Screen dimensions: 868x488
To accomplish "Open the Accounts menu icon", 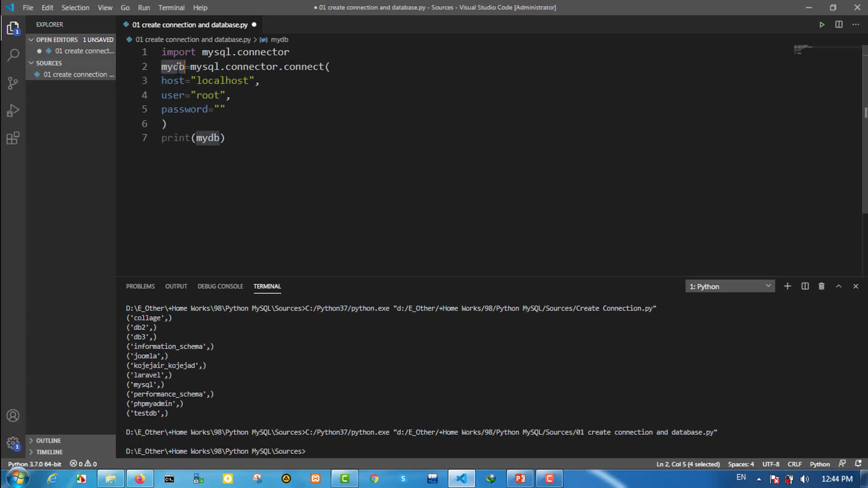I will point(13,416).
